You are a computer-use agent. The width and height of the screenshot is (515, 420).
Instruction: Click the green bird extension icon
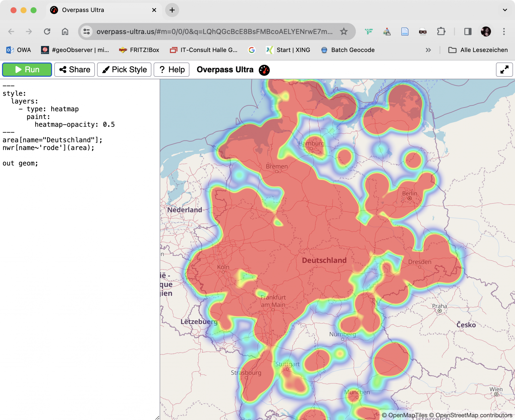coord(369,31)
